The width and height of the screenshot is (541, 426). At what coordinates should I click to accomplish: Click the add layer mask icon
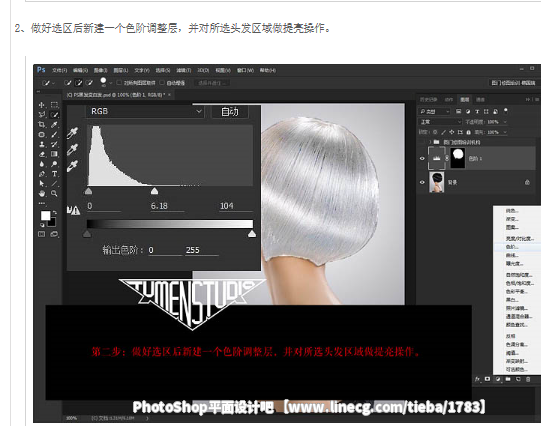point(487,379)
